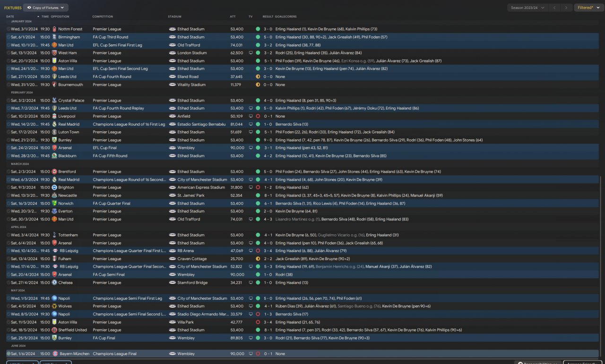Viewport: 605px width, 364px height.
Task: Sort by the Competition column header
Action: pyautogui.click(x=103, y=17)
